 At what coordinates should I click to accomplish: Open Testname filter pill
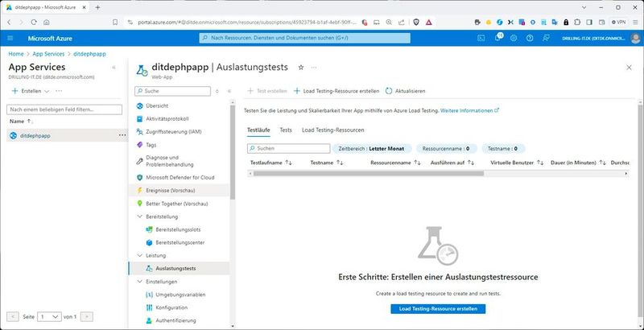502,149
